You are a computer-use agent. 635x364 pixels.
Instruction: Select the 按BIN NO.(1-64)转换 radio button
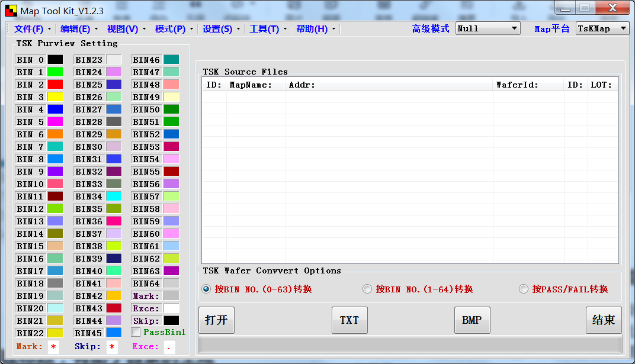coord(367,288)
